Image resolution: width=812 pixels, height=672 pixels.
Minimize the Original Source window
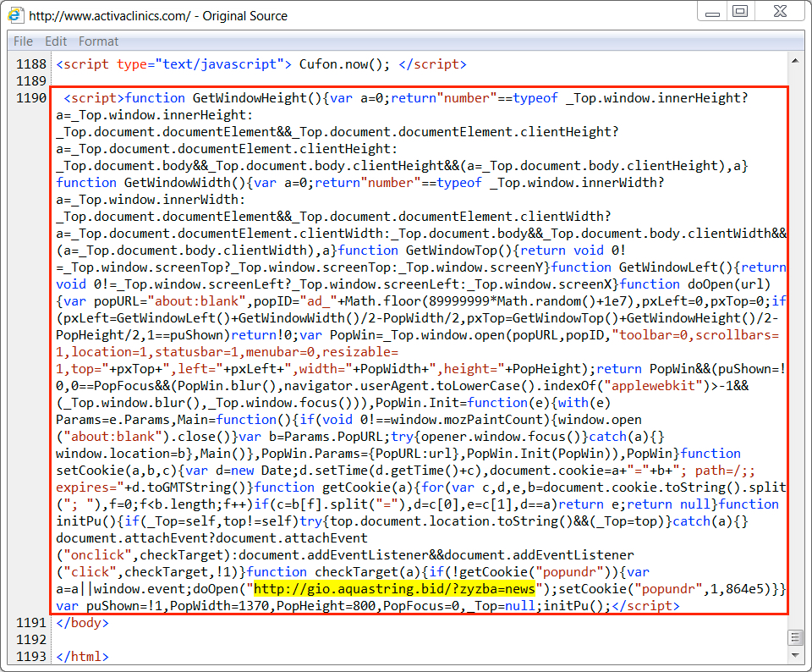[712, 11]
